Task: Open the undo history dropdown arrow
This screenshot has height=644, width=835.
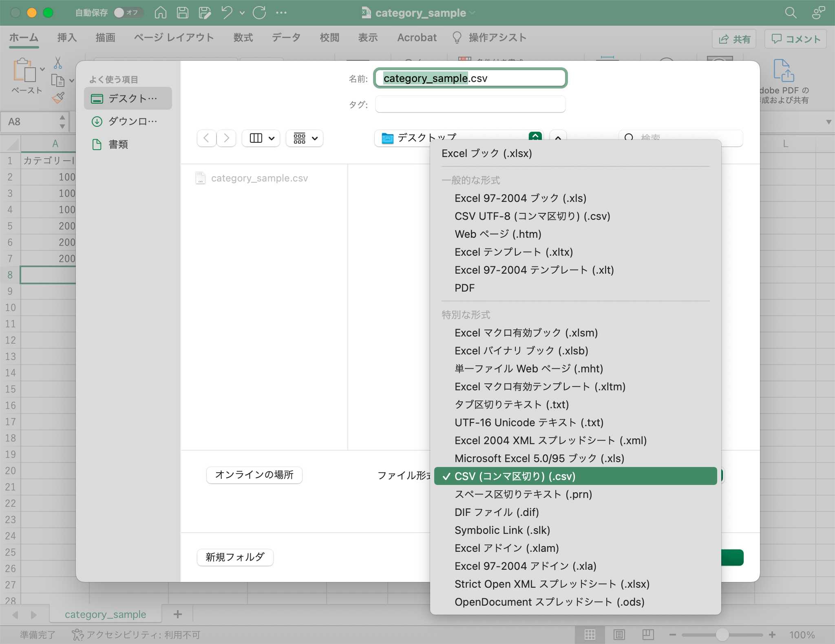Action: pos(242,13)
